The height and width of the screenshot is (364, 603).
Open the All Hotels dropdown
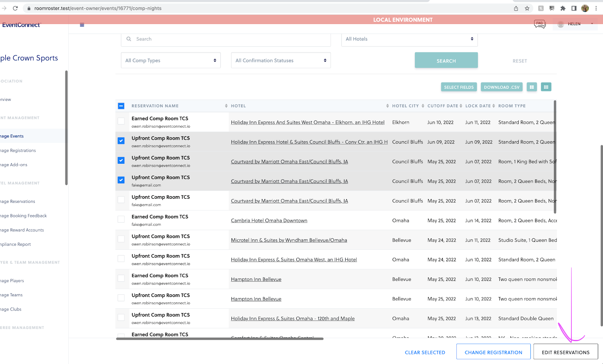tap(409, 39)
